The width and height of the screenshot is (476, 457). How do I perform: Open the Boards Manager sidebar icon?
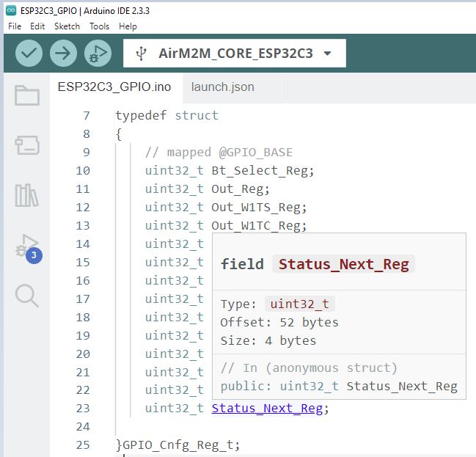[x=27, y=145]
